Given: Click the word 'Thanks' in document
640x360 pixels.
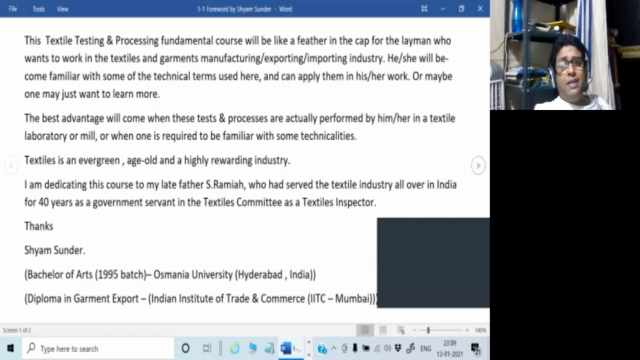Looking at the screenshot, I should (39, 226).
